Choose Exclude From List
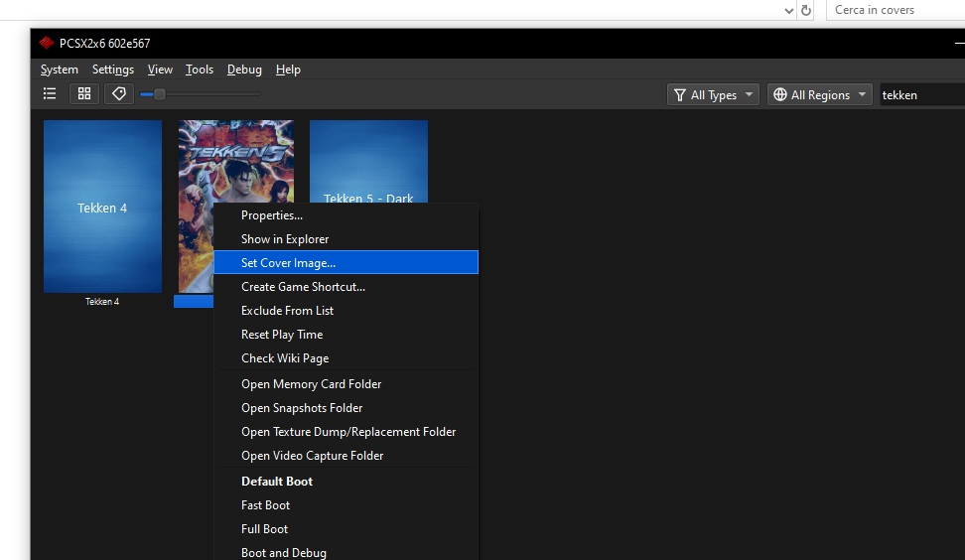Image resolution: width=965 pixels, height=560 pixels. [345, 311]
